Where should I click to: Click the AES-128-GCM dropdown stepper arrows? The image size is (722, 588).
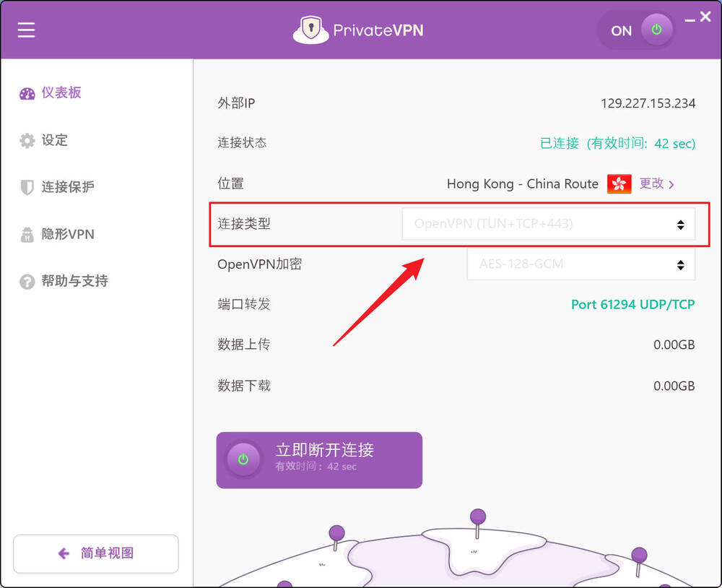pyautogui.click(x=681, y=265)
